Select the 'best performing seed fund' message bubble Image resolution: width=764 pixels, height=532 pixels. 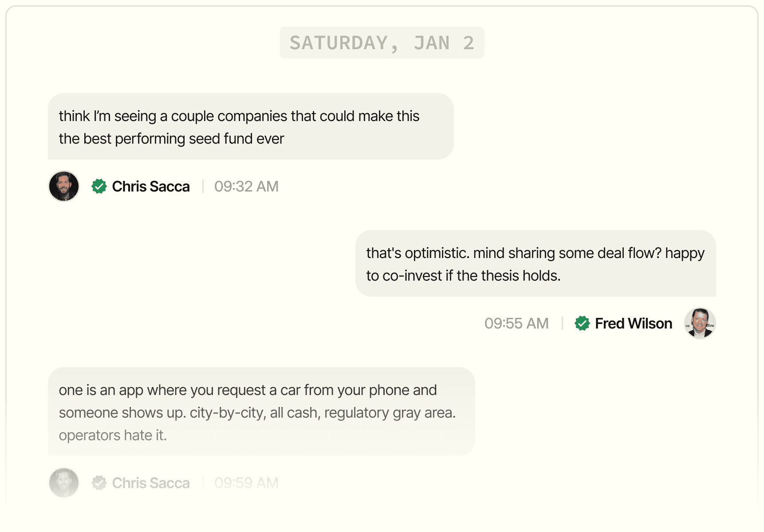point(251,126)
